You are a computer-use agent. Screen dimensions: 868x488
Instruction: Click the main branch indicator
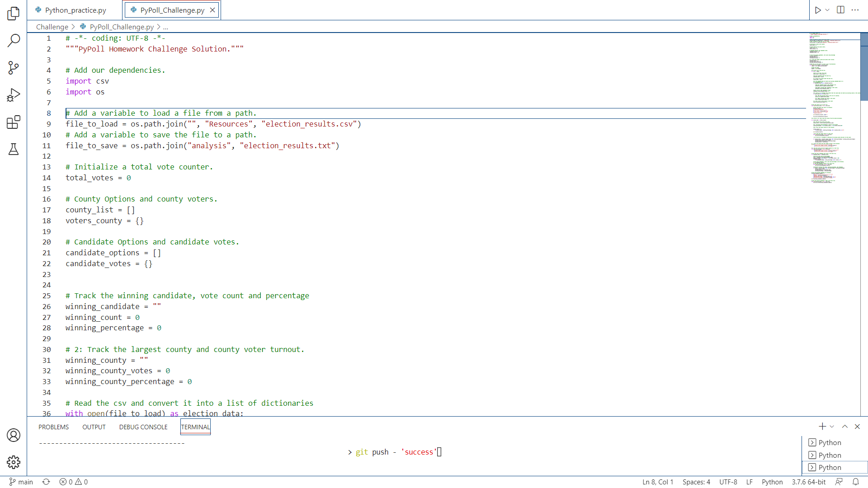coord(21,482)
